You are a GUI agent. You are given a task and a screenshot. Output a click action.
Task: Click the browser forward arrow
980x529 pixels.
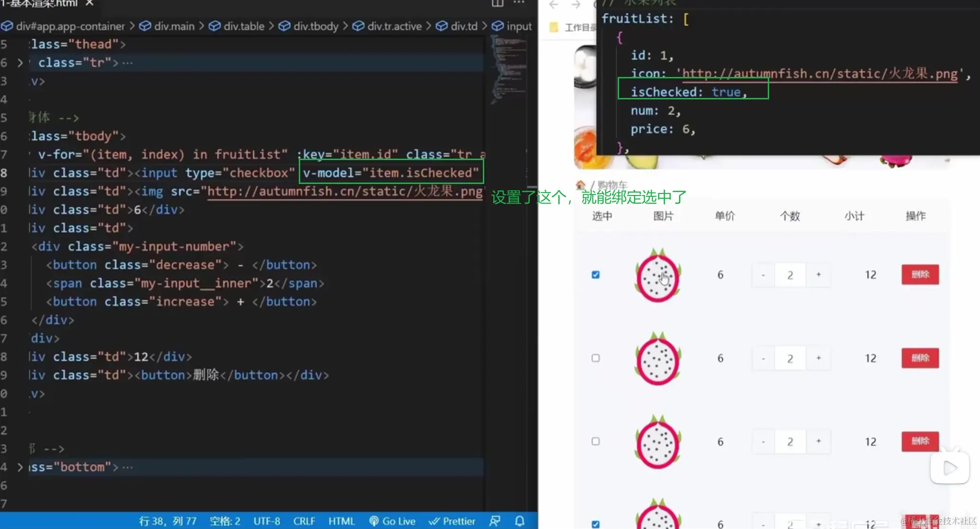(576, 5)
